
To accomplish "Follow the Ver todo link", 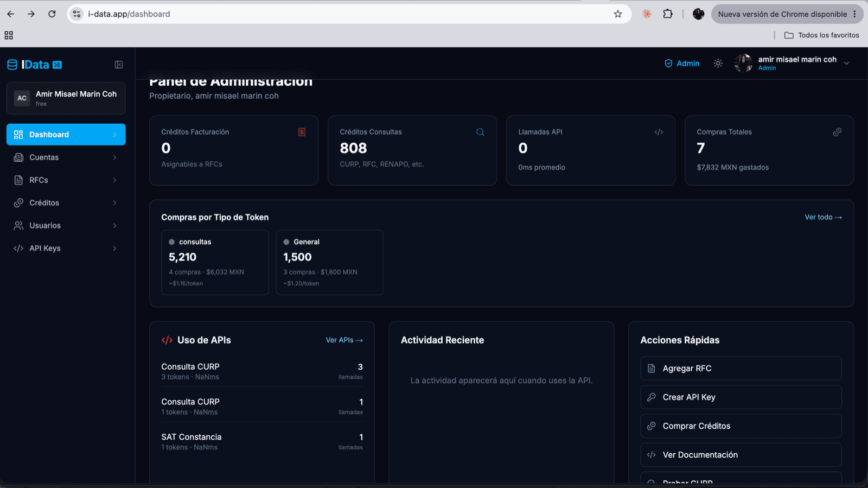I will point(823,217).
